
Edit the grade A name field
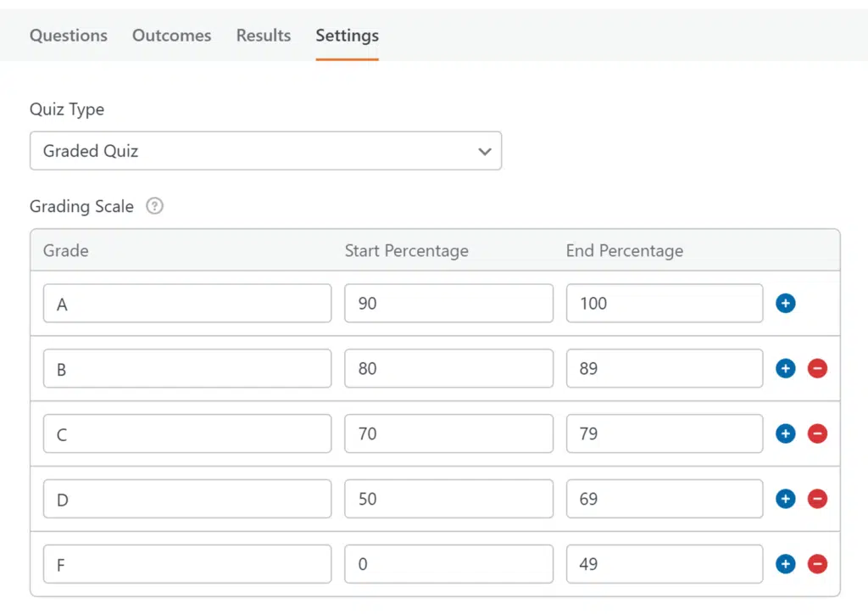[187, 303]
